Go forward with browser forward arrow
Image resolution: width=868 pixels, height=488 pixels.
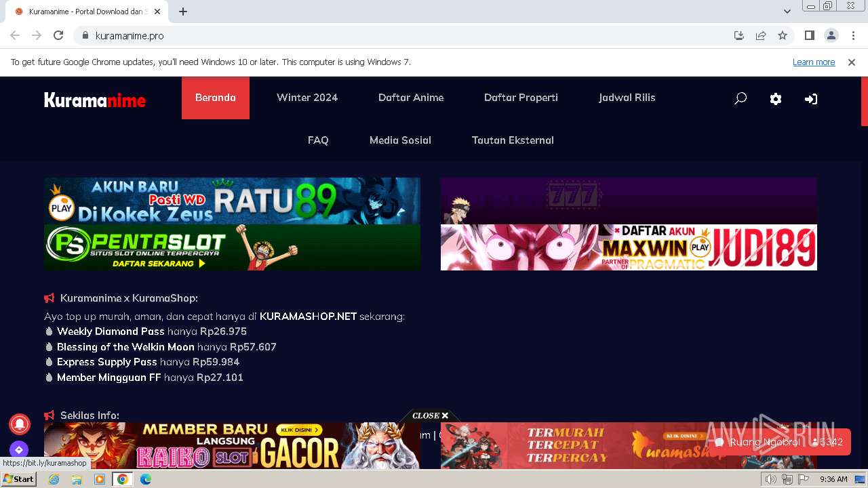coord(37,35)
